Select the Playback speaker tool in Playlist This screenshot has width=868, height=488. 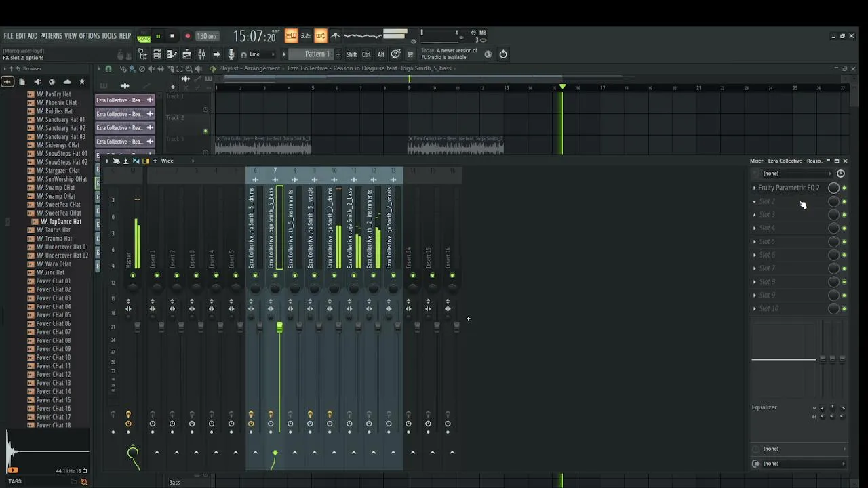pos(199,68)
